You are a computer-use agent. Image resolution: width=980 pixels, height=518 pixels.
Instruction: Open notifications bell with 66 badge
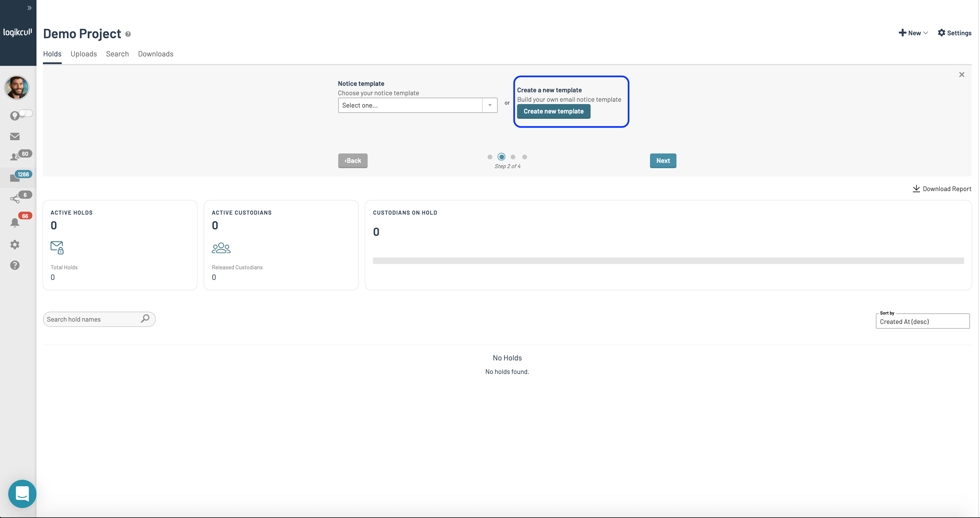tap(15, 223)
